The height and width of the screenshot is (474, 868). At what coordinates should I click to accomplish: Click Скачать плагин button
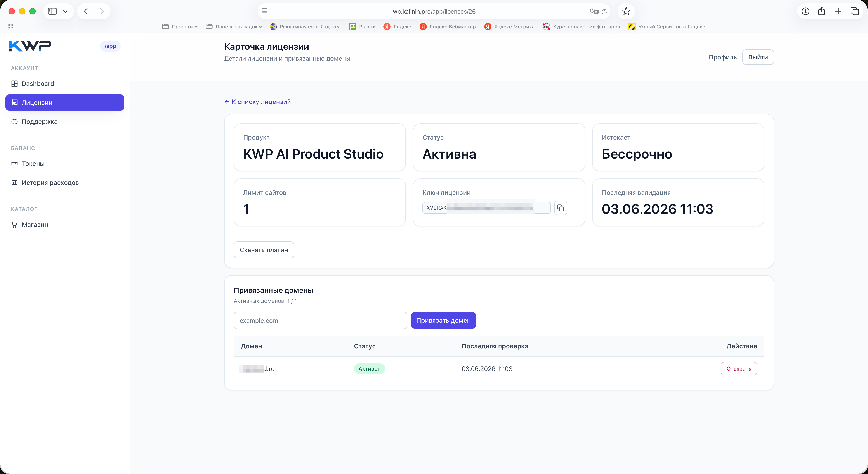click(x=264, y=250)
